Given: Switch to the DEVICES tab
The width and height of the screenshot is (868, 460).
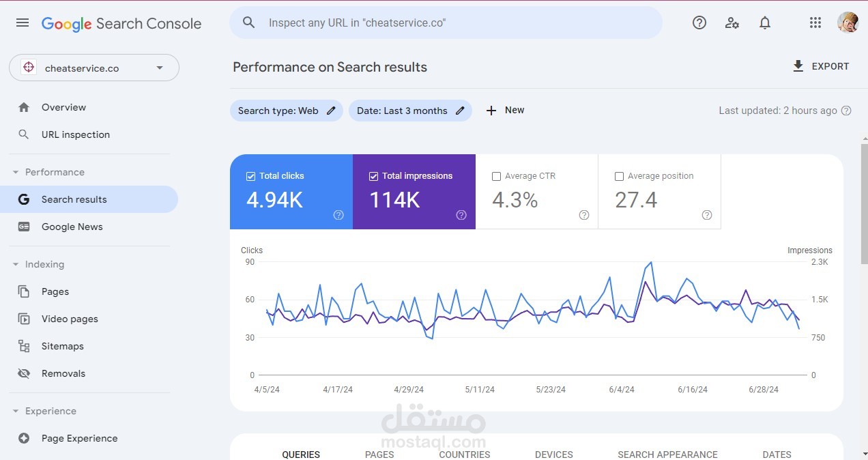Looking at the screenshot, I should 553,453.
